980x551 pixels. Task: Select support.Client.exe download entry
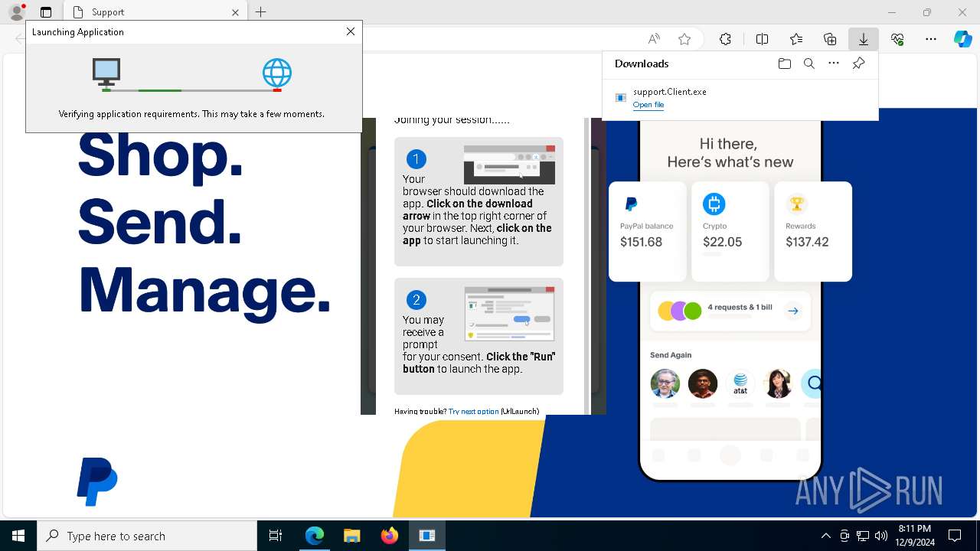coord(740,98)
